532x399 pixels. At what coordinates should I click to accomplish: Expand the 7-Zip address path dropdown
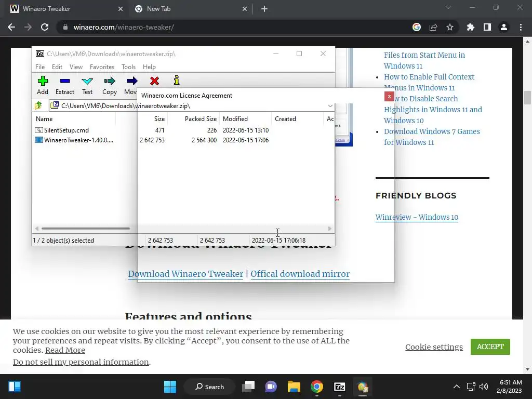click(330, 106)
